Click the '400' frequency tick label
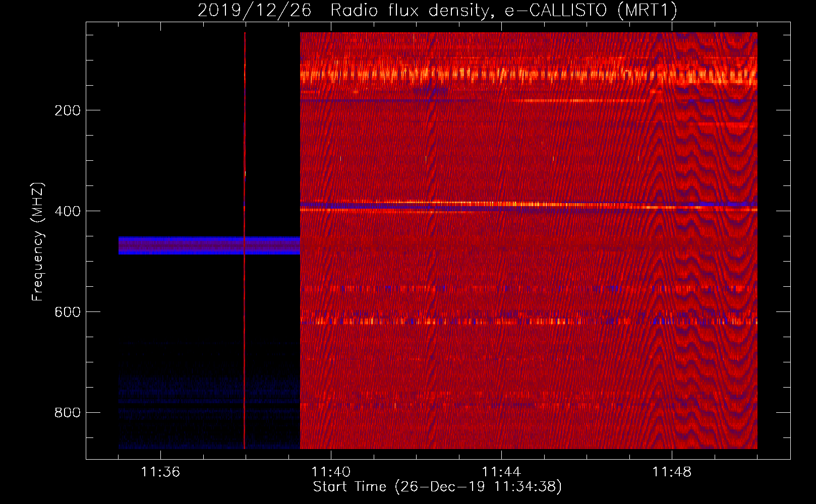 click(68, 211)
